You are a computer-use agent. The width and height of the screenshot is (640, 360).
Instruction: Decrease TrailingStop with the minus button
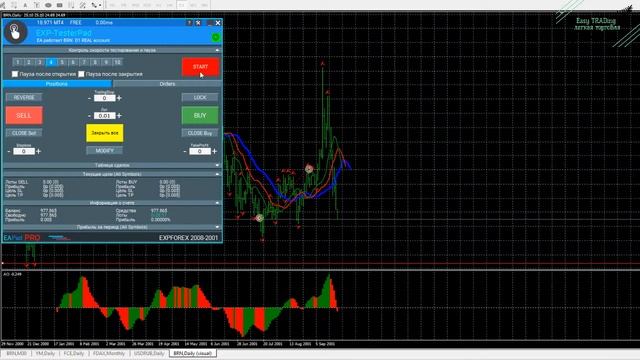coord(89,98)
